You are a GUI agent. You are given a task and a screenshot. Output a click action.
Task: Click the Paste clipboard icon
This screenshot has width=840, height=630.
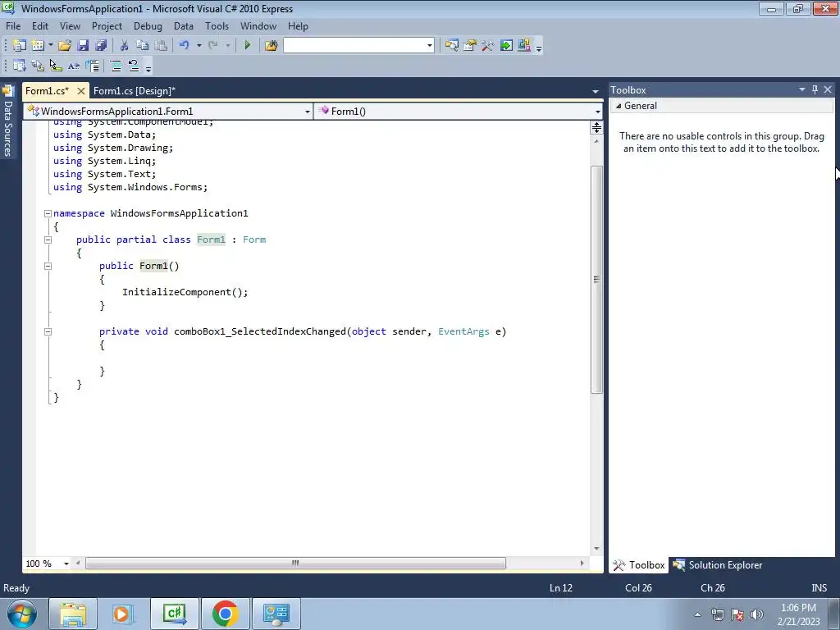(x=160, y=46)
